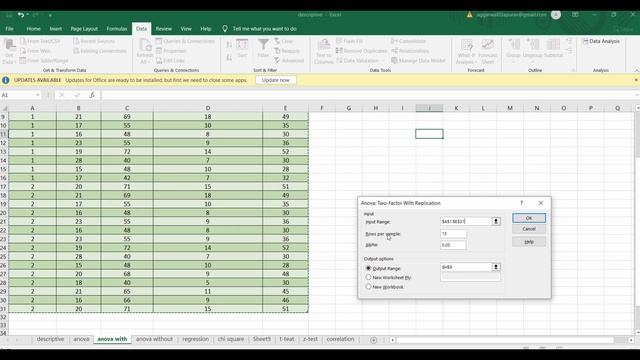Image resolution: width=640 pixels, height=360 pixels.
Task: Click the Input Range field
Action: 466,221
